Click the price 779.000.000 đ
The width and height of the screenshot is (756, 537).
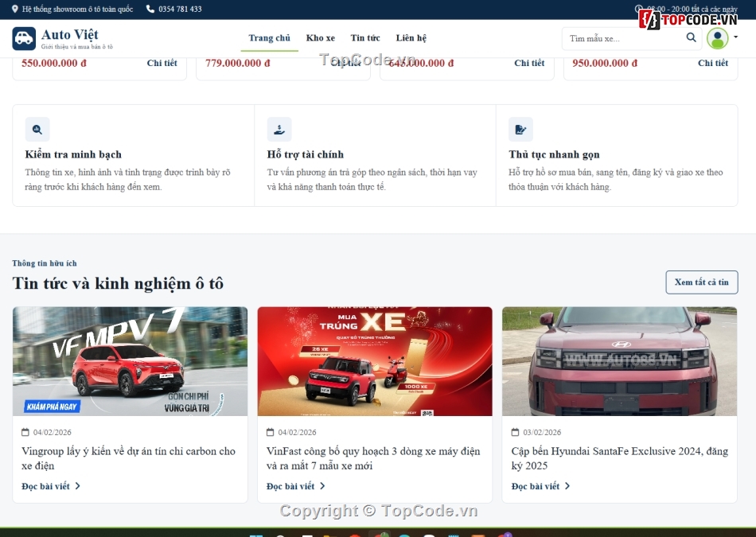(x=238, y=63)
